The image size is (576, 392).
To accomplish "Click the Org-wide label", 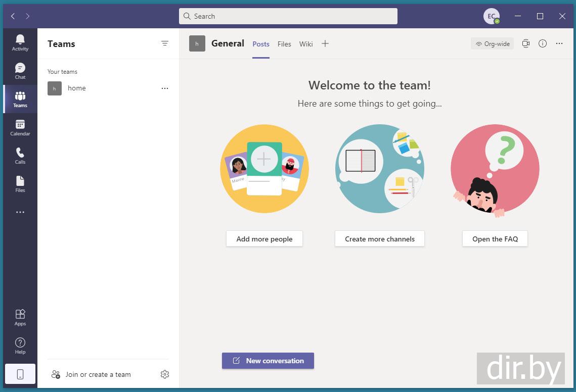I will click(x=493, y=44).
